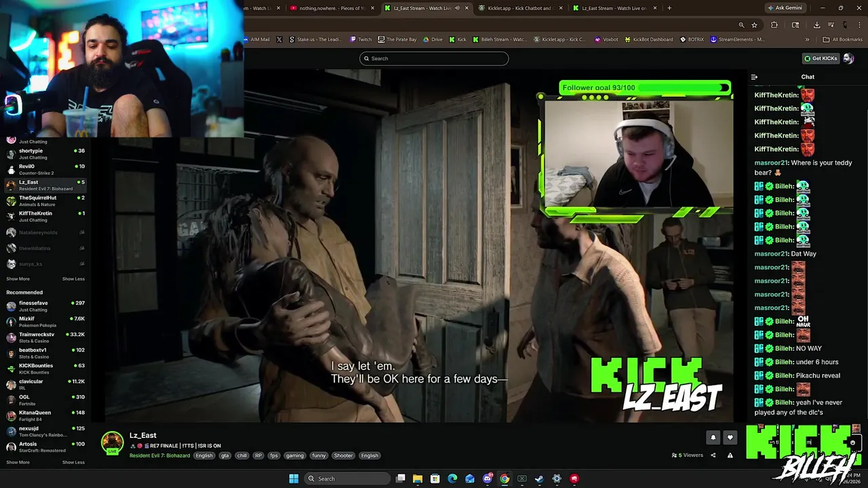Open the Voxbot bookmark
The width and height of the screenshot is (868, 488).
pyautogui.click(x=606, y=39)
